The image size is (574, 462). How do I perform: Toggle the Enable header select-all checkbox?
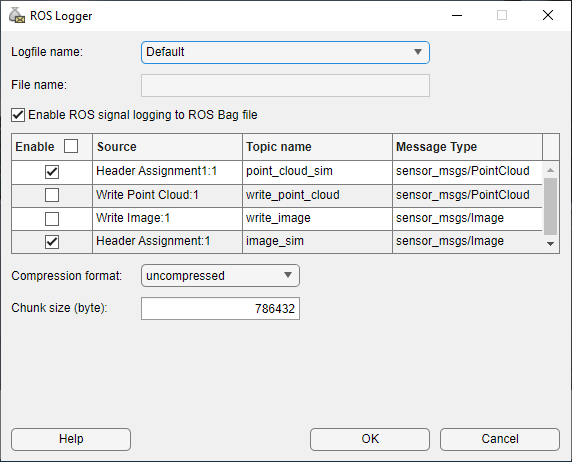[71, 146]
